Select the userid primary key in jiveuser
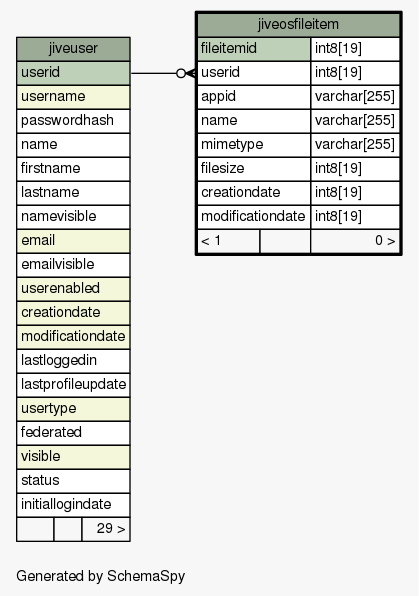 [x=73, y=73]
